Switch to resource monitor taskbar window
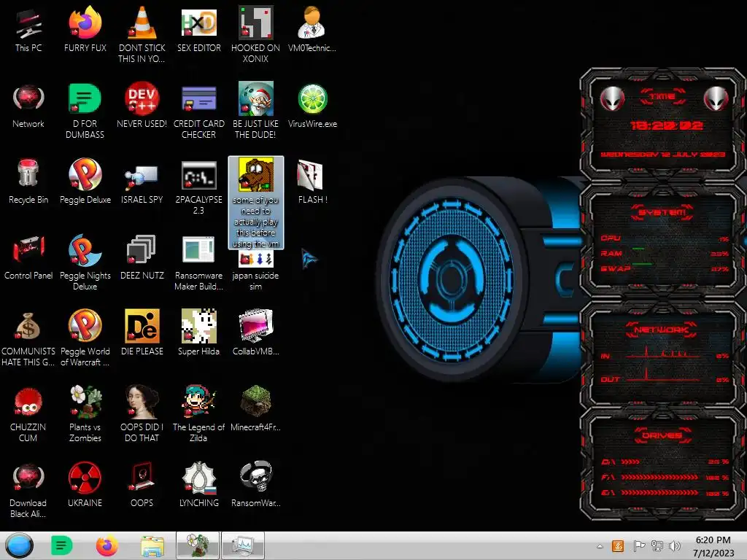 (x=243, y=545)
